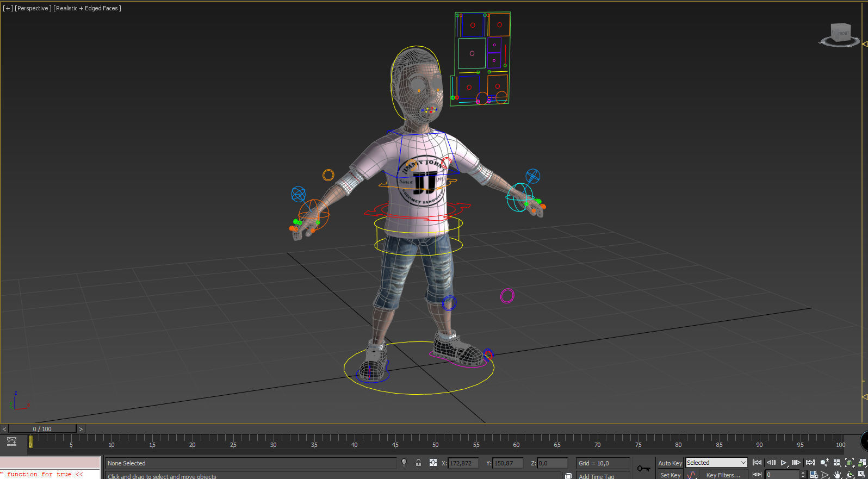868x479 pixels.
Task: Click frame 75 on the track bar
Action: [638, 444]
